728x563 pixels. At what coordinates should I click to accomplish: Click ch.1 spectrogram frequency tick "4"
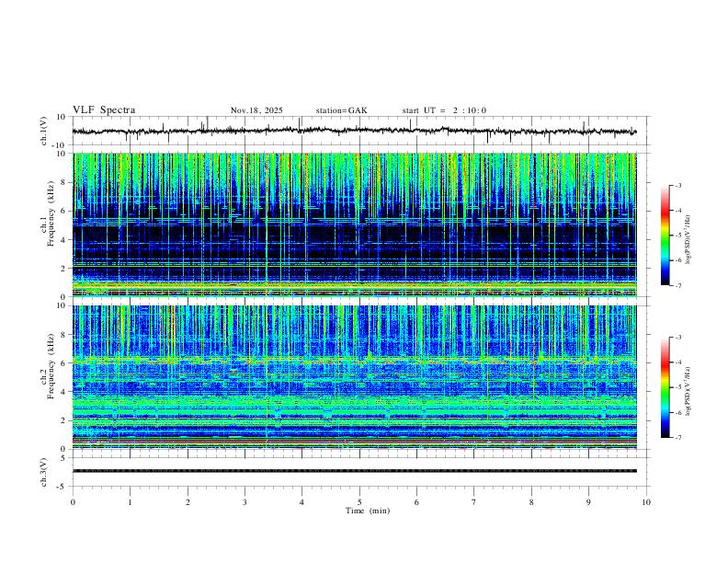click(x=63, y=240)
